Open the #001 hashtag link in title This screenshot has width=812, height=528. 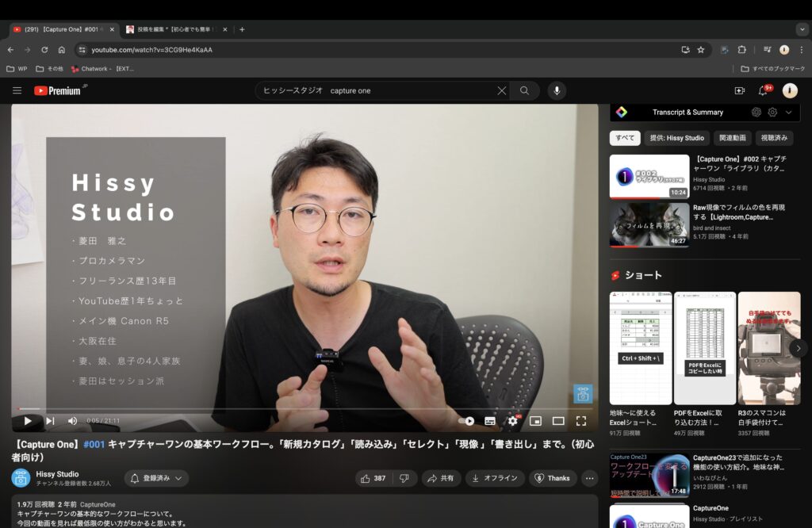point(94,444)
